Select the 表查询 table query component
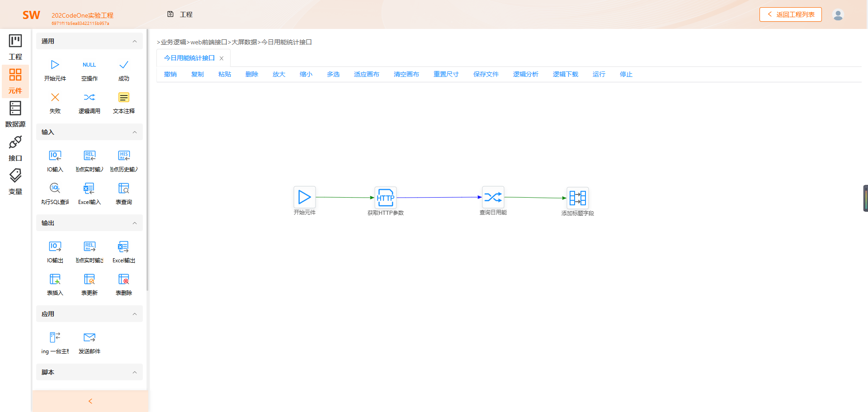This screenshot has height=412, width=868. [x=124, y=194]
